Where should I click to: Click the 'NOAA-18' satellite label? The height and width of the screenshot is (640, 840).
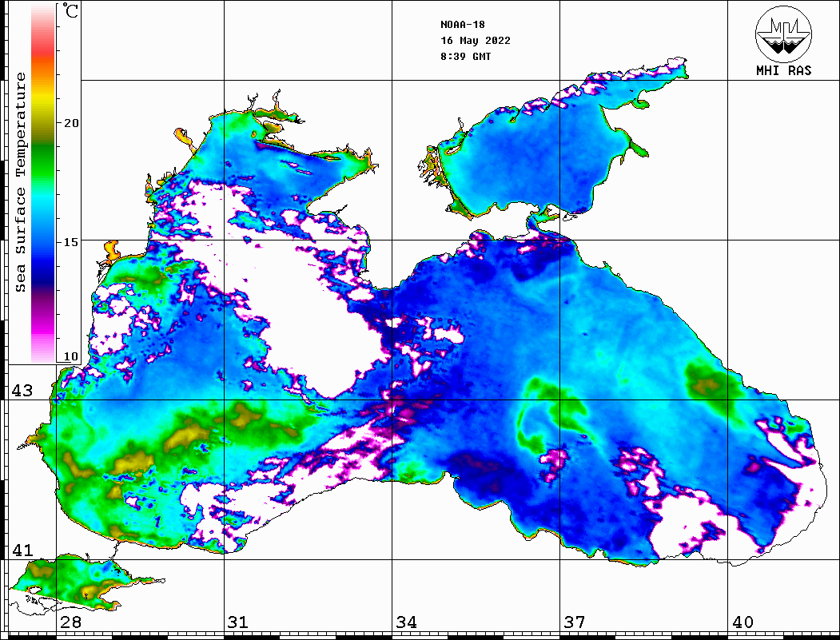(x=462, y=25)
